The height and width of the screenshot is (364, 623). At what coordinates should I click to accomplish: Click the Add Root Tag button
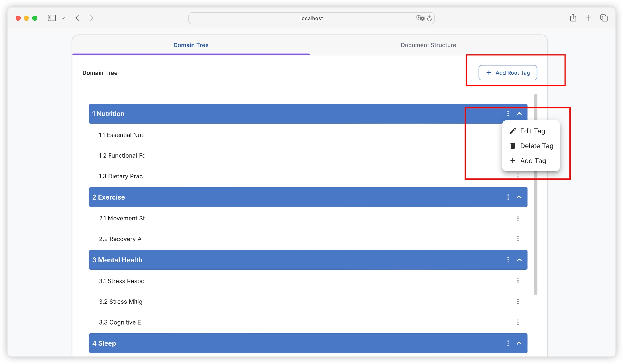click(508, 73)
